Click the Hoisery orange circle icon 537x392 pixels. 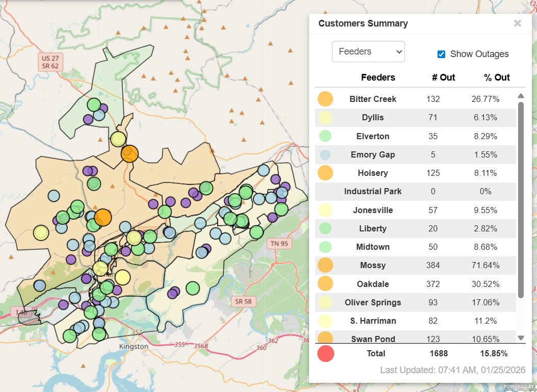[x=325, y=173]
